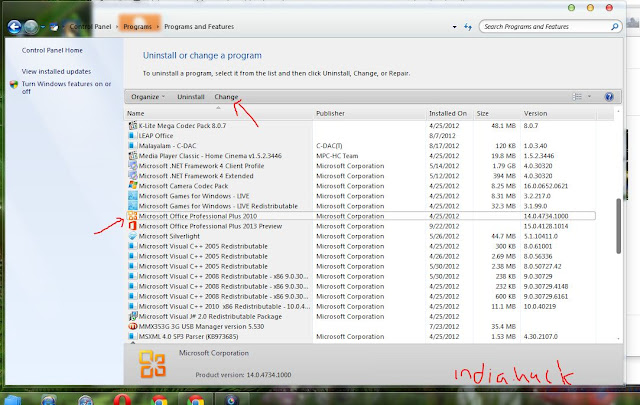Select Microsoft Office Professional Plus 2013 Preview
The height and width of the screenshot is (405, 640).
pyautogui.click(x=210, y=226)
